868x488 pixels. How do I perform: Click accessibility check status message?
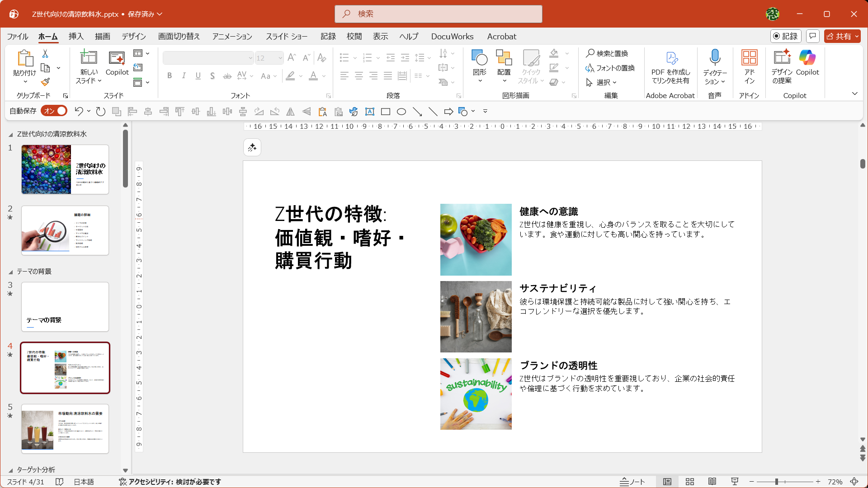(x=170, y=482)
